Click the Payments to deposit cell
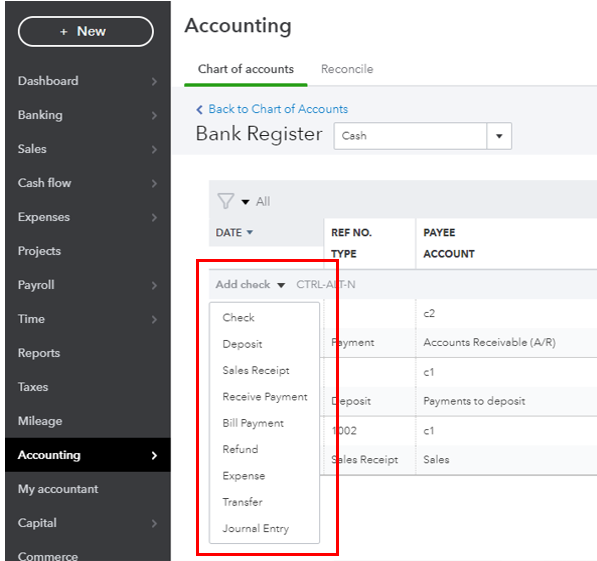The image size is (597, 561). tap(474, 401)
